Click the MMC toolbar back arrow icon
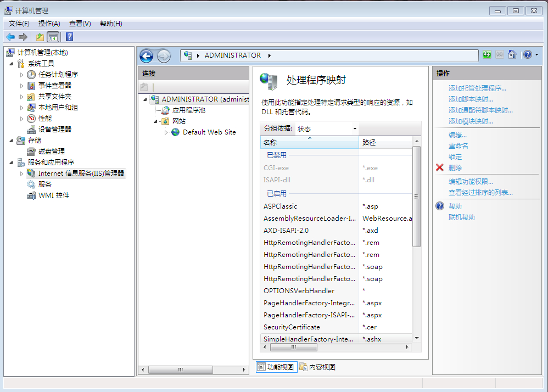 pyautogui.click(x=10, y=37)
